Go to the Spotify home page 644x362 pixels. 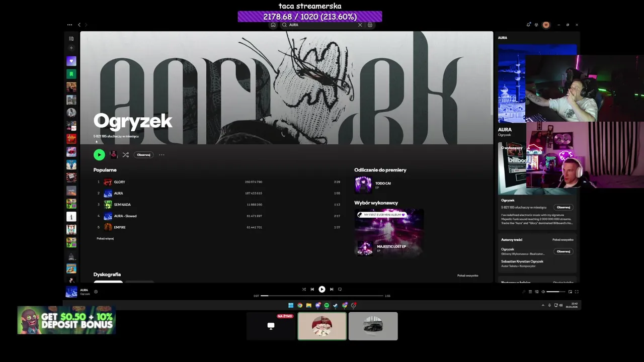[x=273, y=25]
